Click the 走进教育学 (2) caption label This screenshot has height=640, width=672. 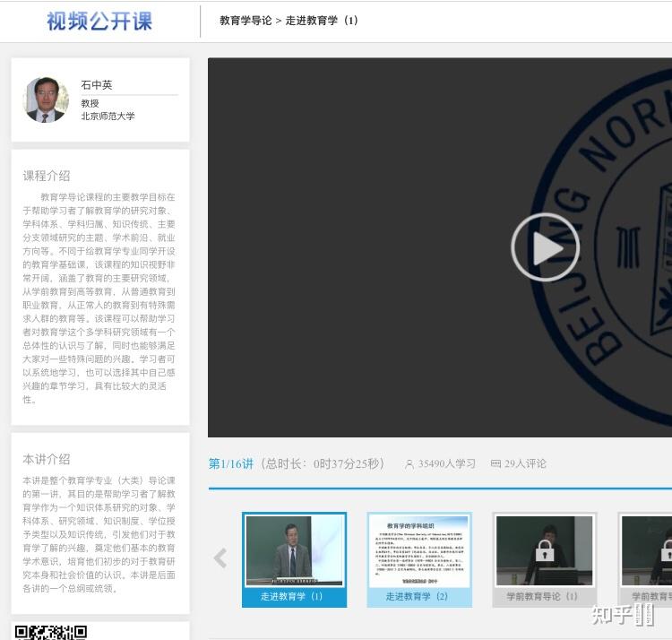[417, 596]
